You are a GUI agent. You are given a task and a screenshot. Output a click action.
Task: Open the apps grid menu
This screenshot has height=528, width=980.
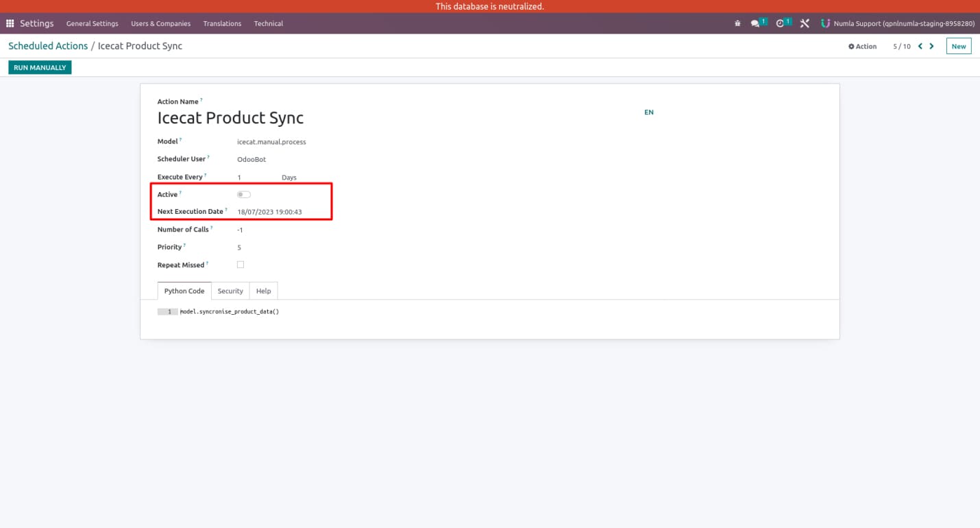point(10,23)
